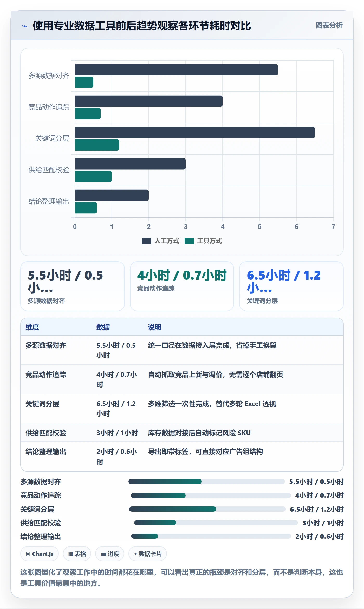The width and height of the screenshot is (364, 609).
Task: Click the 数据 column header
Action: [x=103, y=327]
